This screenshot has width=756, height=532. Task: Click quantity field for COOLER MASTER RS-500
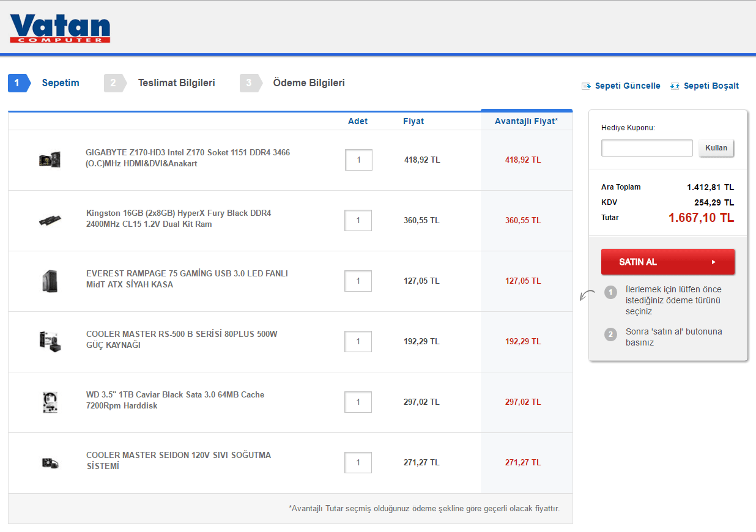coord(358,341)
